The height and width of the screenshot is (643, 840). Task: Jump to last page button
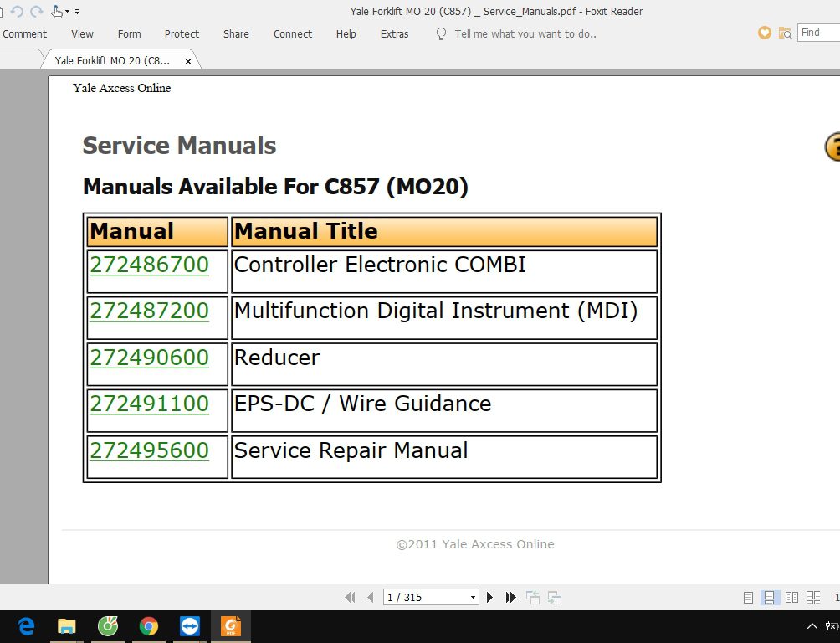click(510, 597)
